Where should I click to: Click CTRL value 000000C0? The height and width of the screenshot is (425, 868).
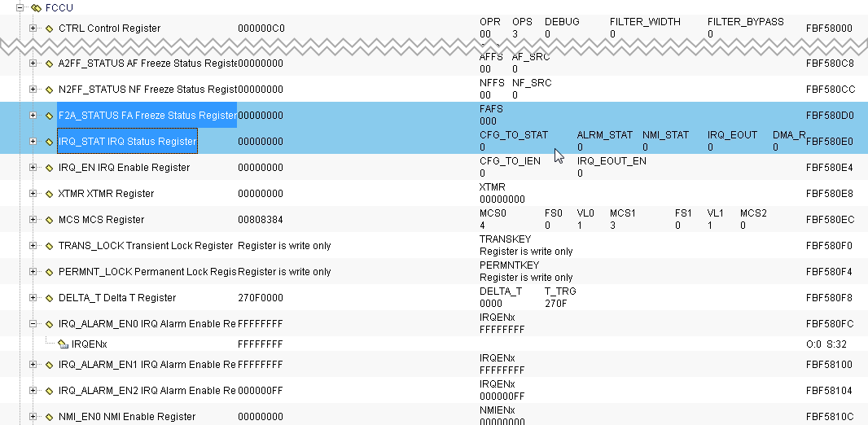261,28
